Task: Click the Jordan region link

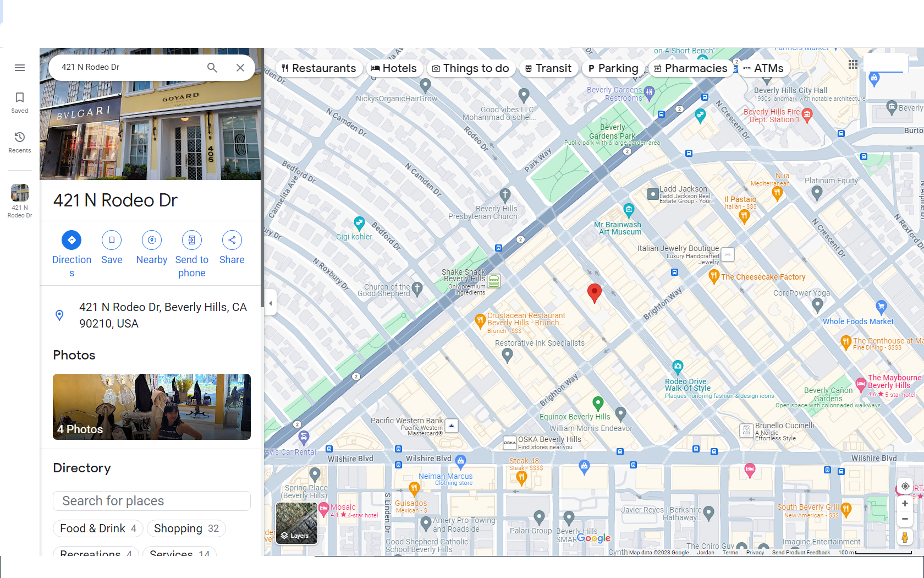Action: [x=706, y=553]
